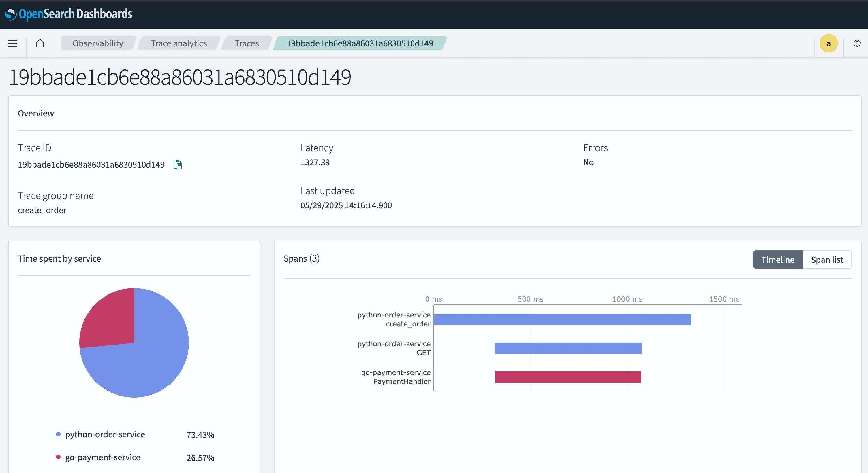This screenshot has width=868, height=473.
Task: Switch spans view to Span list
Action: (827, 259)
